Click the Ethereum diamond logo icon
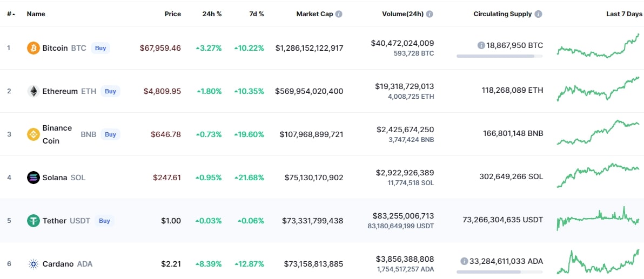Viewport: 644px width, 279px height. [33, 91]
